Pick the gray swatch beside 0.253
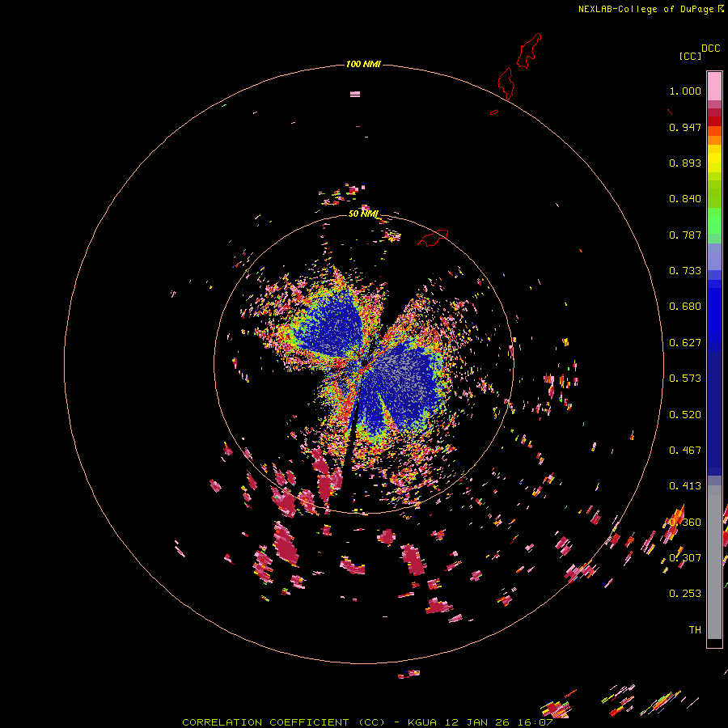 point(714,566)
